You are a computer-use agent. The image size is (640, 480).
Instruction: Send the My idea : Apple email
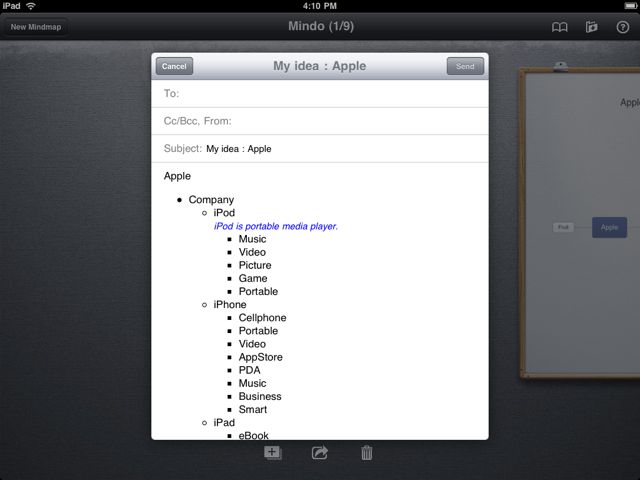[465, 66]
